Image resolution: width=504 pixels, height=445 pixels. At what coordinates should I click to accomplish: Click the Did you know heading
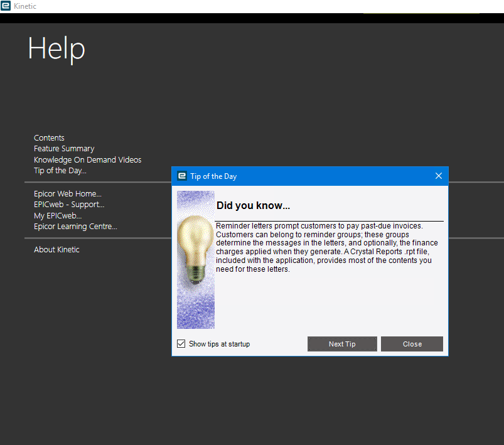tap(253, 205)
